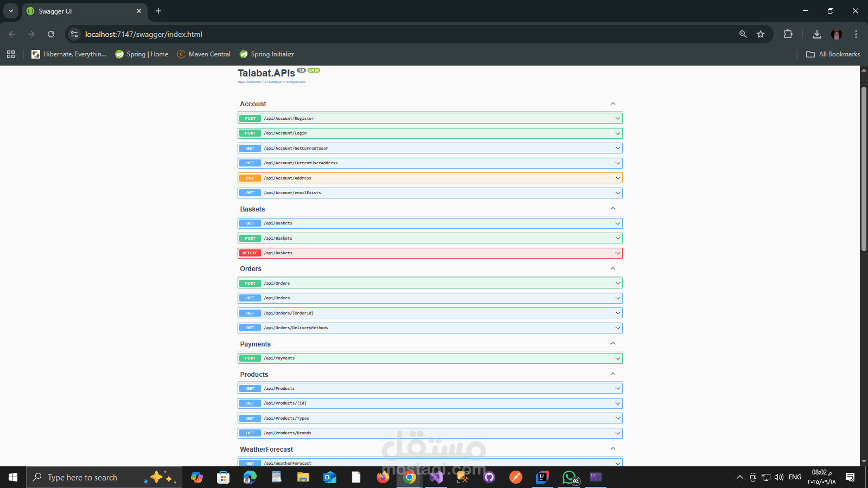Expand PUT /api/Account/Address chevron
The height and width of the screenshot is (488, 868).
pyautogui.click(x=617, y=178)
